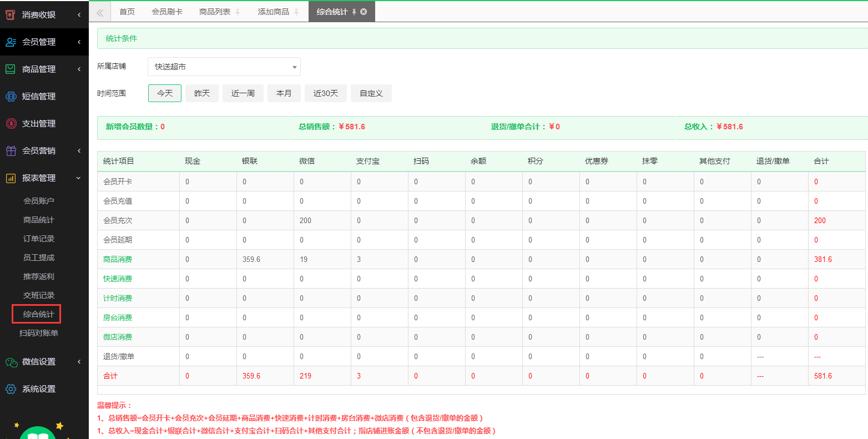Open 订单记录 report

click(39, 239)
